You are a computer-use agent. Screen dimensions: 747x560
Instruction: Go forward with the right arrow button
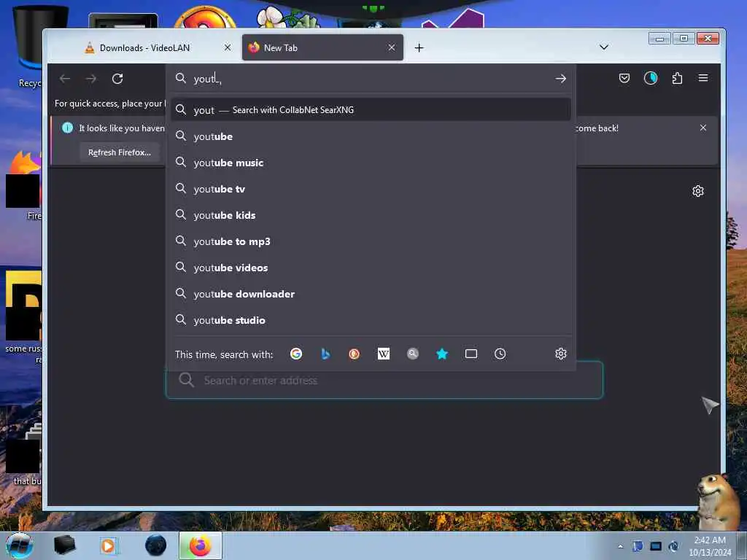[91, 79]
